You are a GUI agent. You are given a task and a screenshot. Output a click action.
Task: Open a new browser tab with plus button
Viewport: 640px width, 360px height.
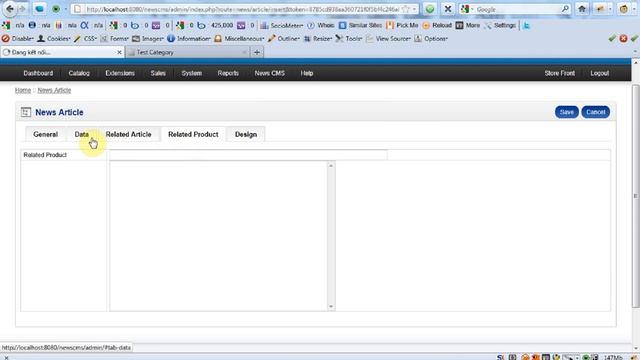pyautogui.click(x=257, y=52)
